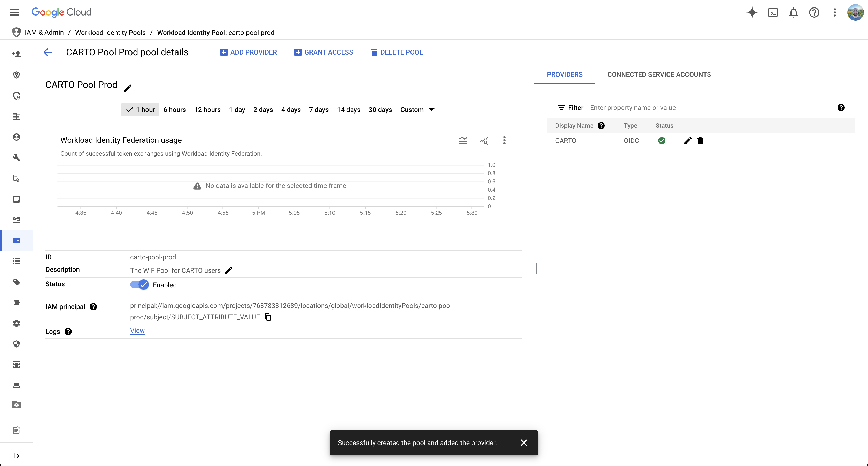
Task: Open the Logs View link
Action: pyautogui.click(x=137, y=330)
